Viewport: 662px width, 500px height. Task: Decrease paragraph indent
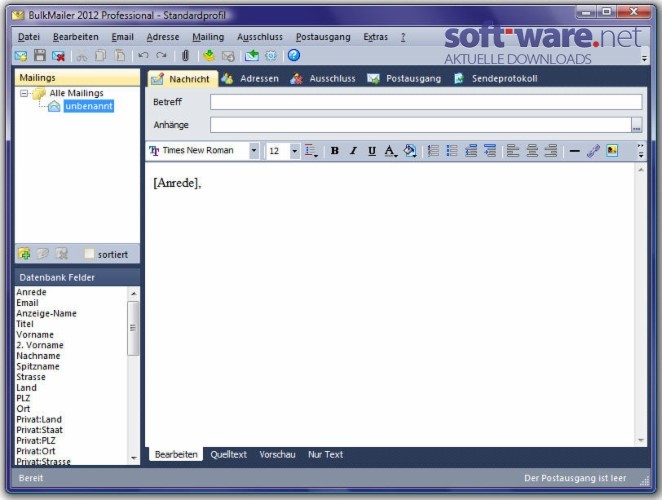471,151
